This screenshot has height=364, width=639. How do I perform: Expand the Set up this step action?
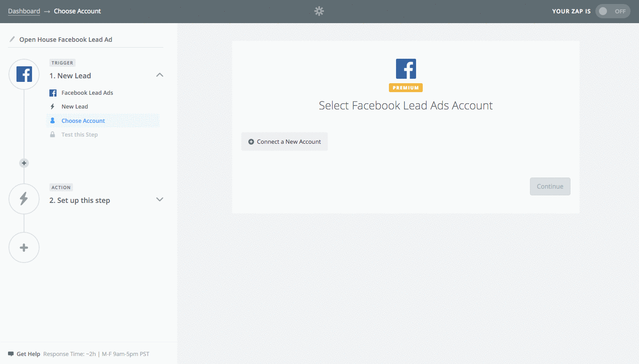[x=160, y=199]
